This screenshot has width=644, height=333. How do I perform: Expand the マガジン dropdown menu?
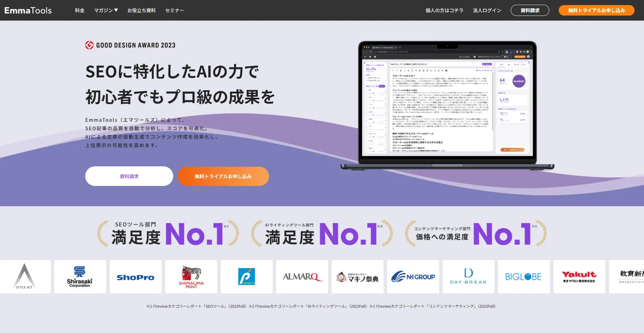[106, 10]
